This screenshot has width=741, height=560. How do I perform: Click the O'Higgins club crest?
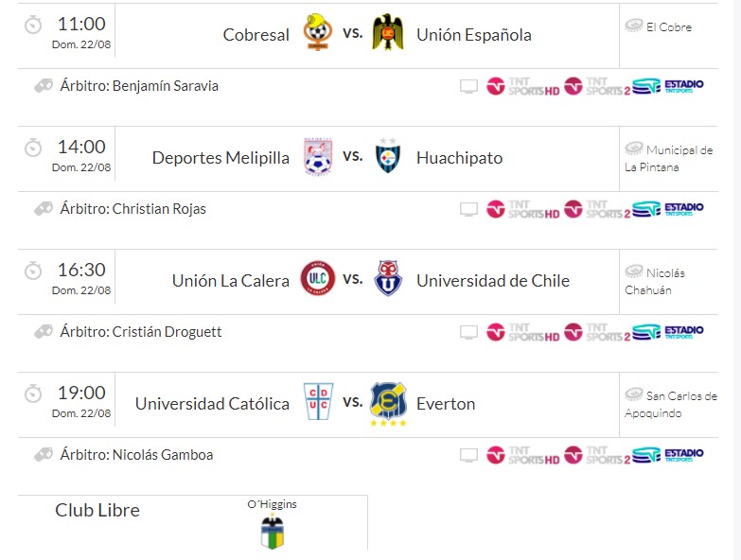(x=273, y=532)
